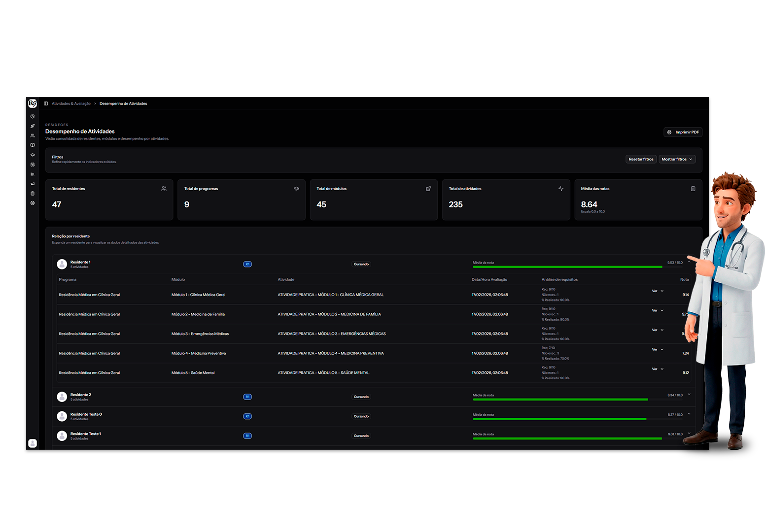This screenshot has width=765, height=532.
Task: Open the rocket icon in sidebar
Action: coord(33,126)
